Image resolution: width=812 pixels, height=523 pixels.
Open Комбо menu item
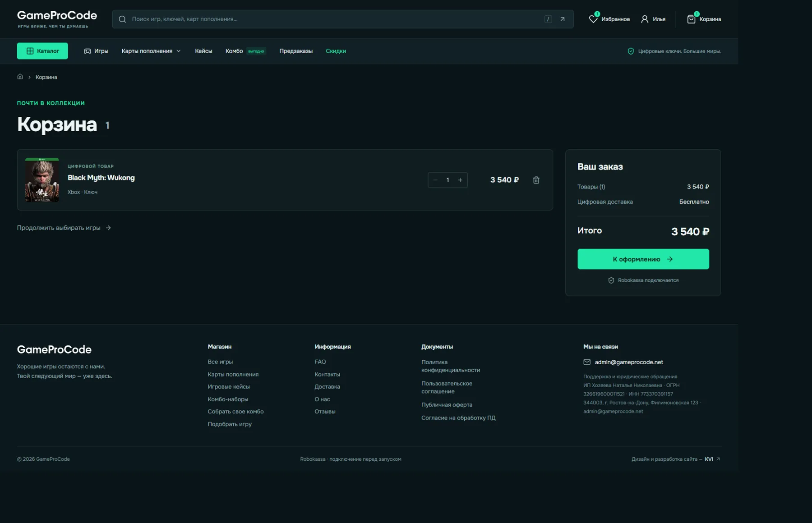coord(234,51)
